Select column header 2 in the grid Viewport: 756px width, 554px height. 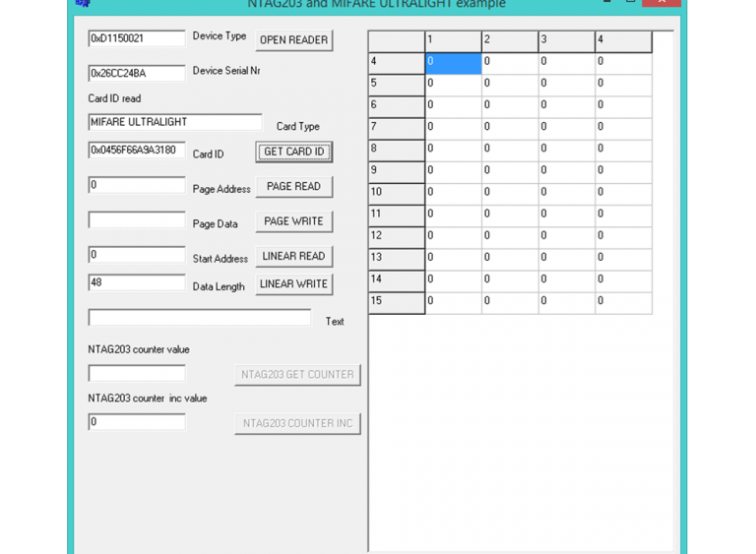510,41
